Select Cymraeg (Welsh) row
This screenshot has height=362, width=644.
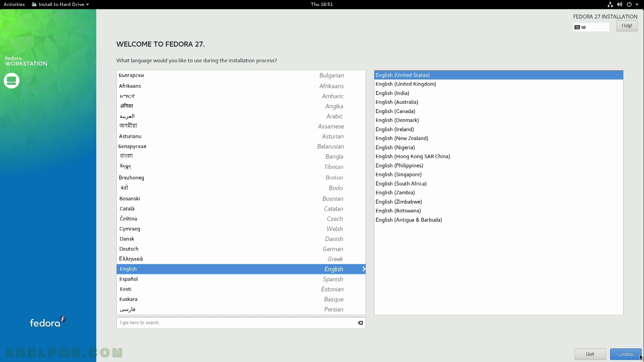[241, 229]
